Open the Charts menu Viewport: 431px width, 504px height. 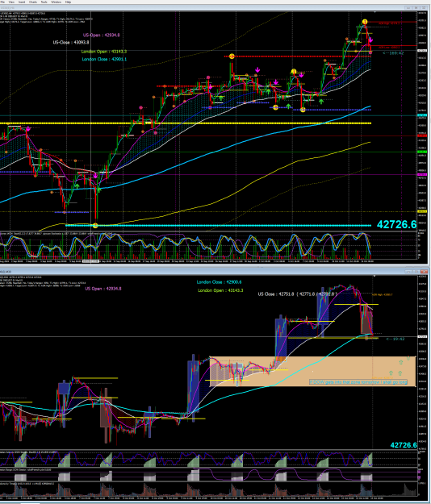[x=33, y=2]
